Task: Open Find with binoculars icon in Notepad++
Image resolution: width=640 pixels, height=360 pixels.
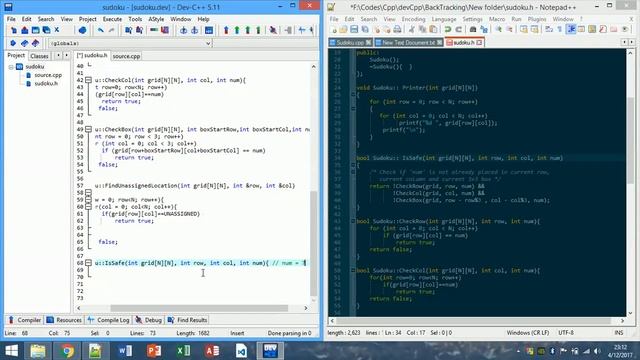Action: pos(473,29)
